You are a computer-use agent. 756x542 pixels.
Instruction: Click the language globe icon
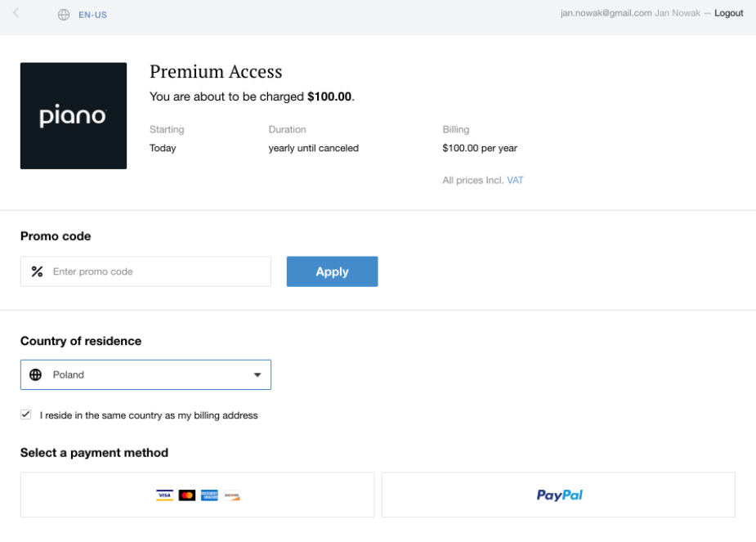(64, 15)
